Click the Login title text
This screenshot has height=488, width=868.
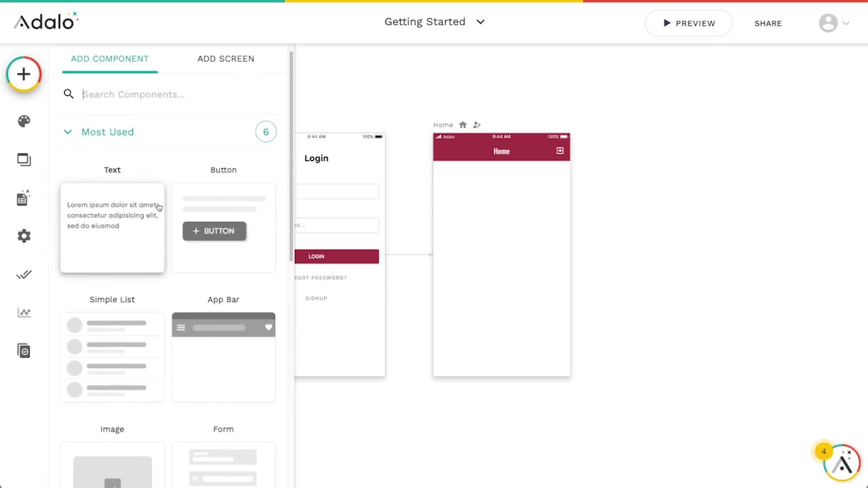point(316,158)
